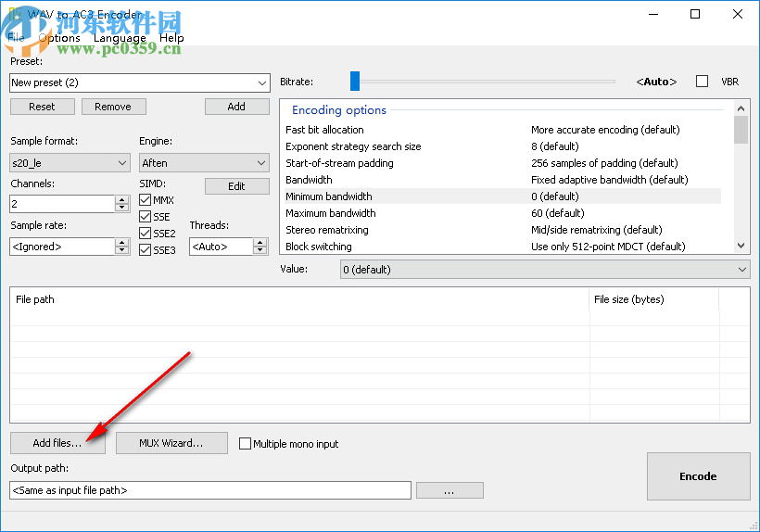
Task: Open the Sample format dropdown
Action: (x=70, y=163)
